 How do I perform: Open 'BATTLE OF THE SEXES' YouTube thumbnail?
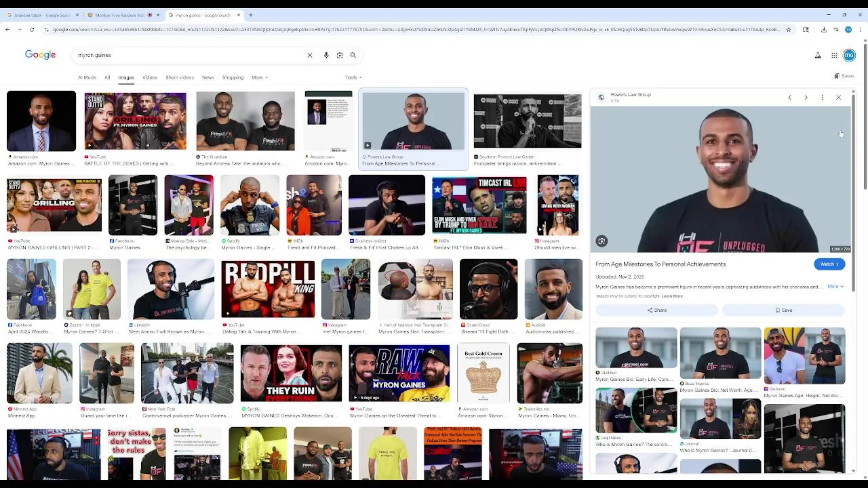point(135,121)
